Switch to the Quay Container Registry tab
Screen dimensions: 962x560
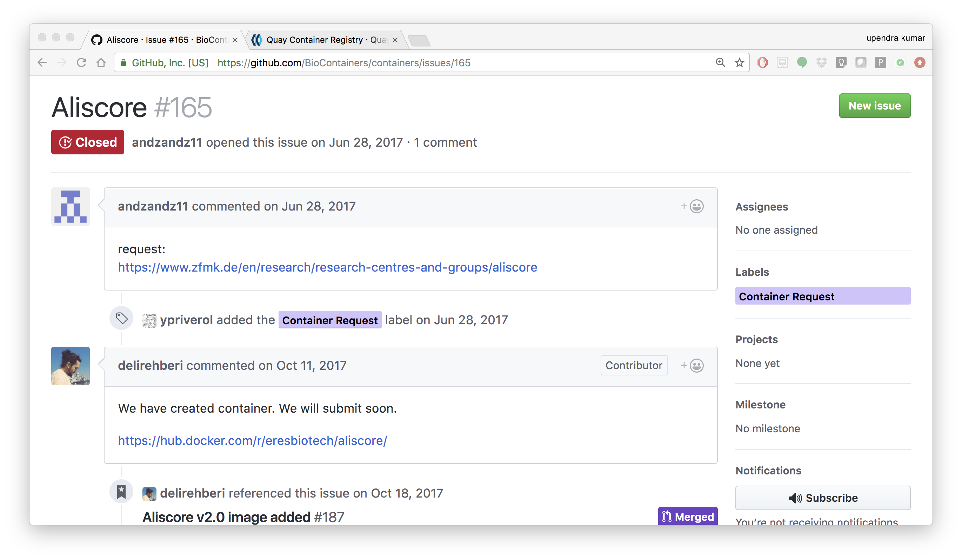click(x=326, y=40)
